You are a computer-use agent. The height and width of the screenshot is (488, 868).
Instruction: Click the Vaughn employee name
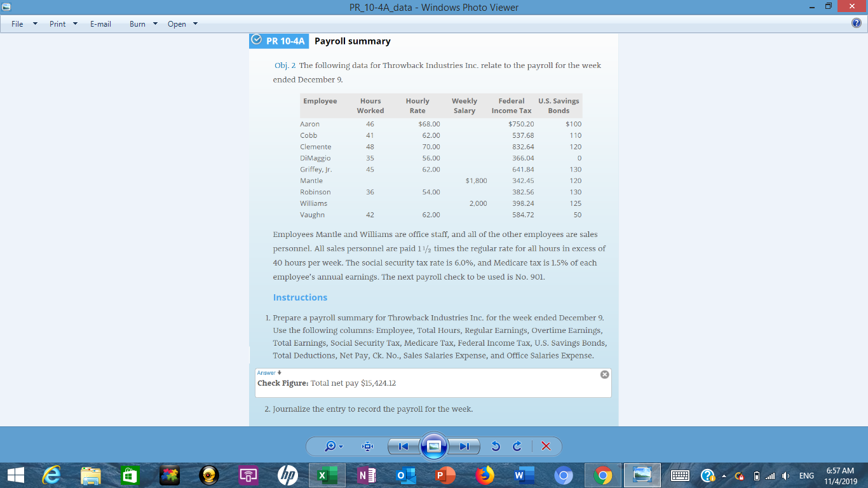(312, 215)
